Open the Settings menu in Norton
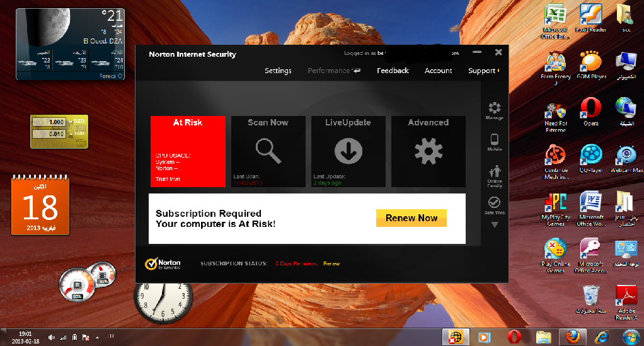This screenshot has width=644, height=346. tap(278, 71)
